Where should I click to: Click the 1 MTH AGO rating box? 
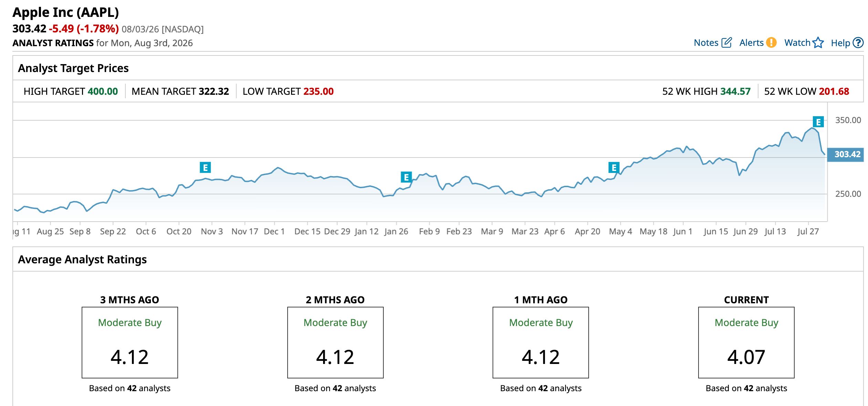[541, 343]
